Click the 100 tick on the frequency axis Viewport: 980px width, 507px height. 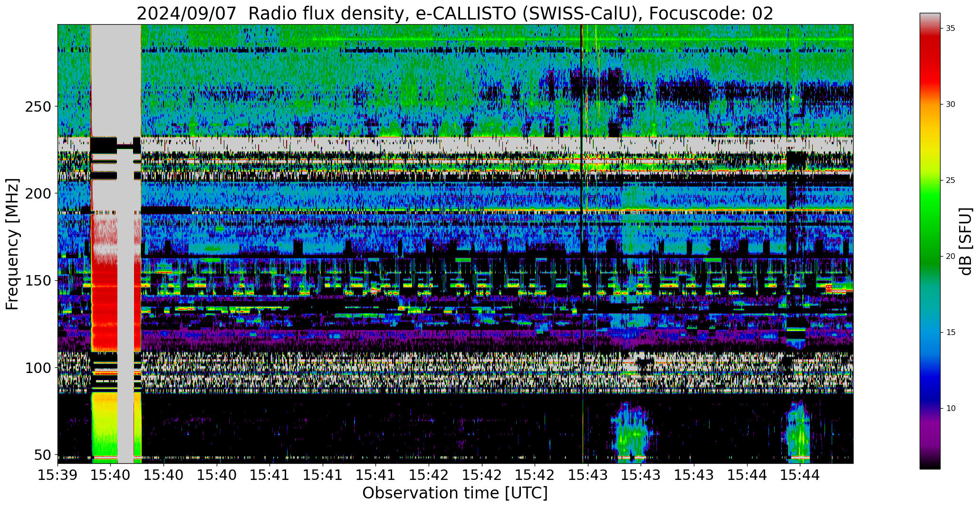click(38, 368)
